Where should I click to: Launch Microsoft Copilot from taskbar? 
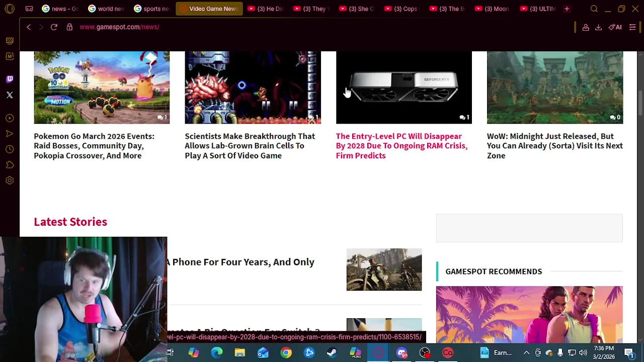[194, 353]
